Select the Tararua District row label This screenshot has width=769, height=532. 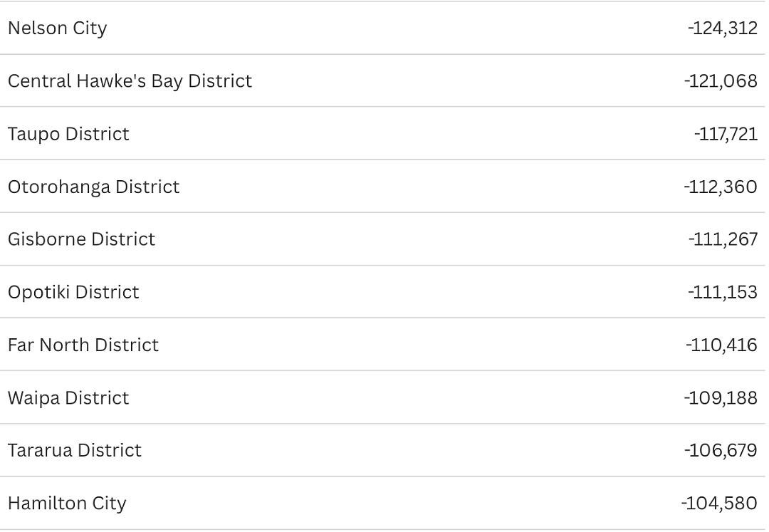pos(75,451)
